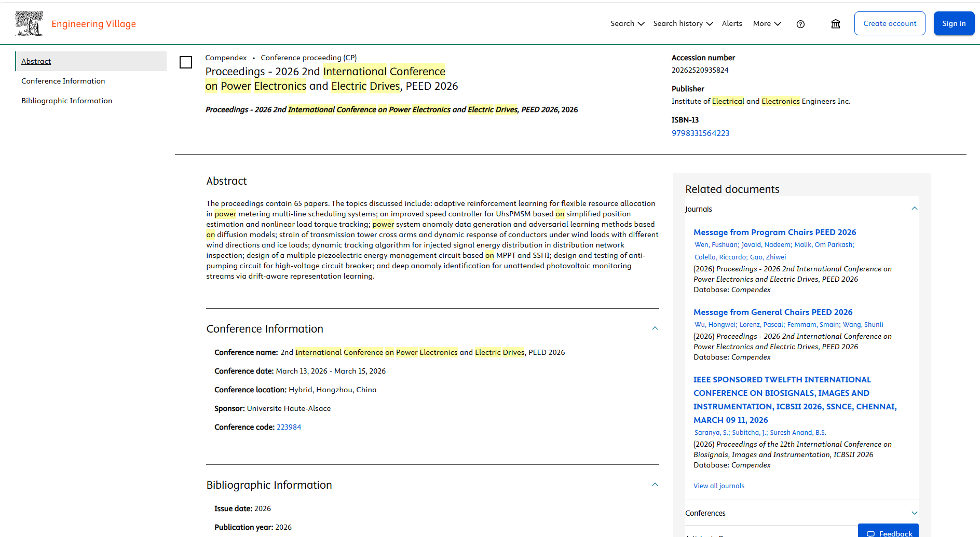
Task: Click the Publication year: 2026 line
Action: [x=253, y=527]
